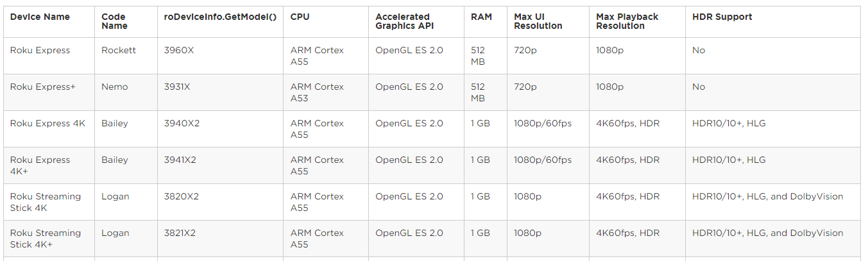Select model number 3941X2
This screenshot has height=261, width=868.
coord(180,160)
